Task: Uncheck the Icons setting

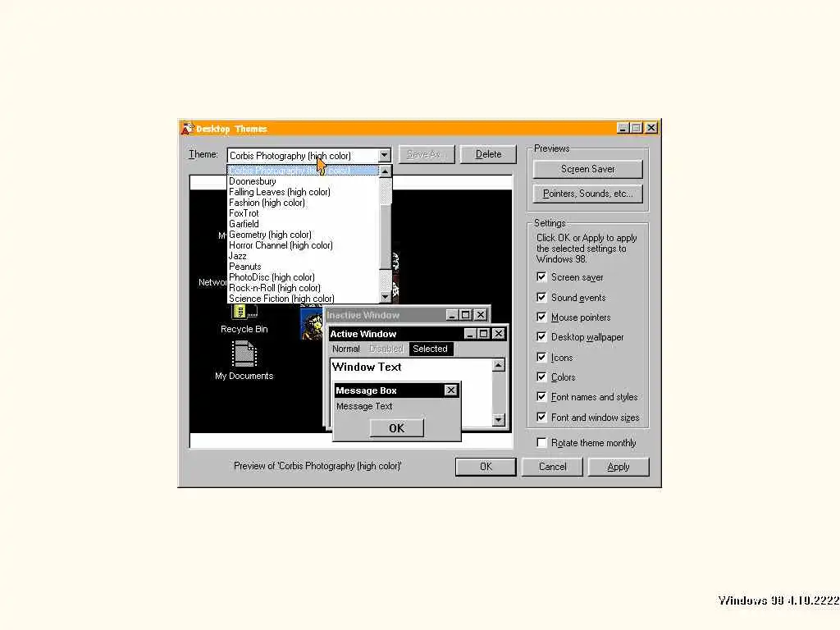Action: [541, 358]
